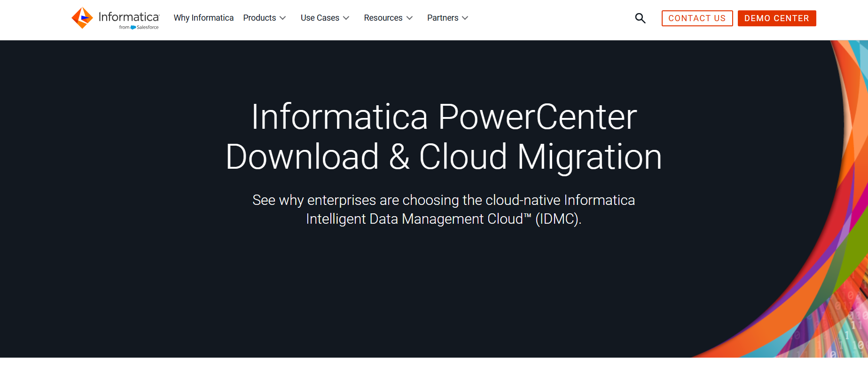Viewport: 868px width, 391px height.
Task: Open the Why Informatica menu
Action: (203, 18)
